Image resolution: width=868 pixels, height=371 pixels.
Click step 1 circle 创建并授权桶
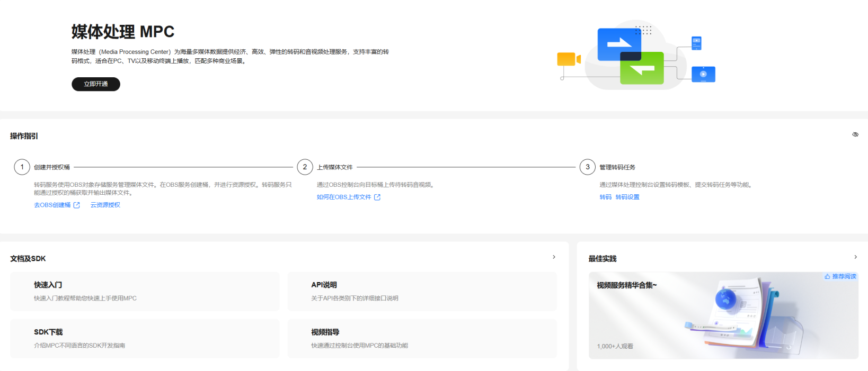[22, 167]
